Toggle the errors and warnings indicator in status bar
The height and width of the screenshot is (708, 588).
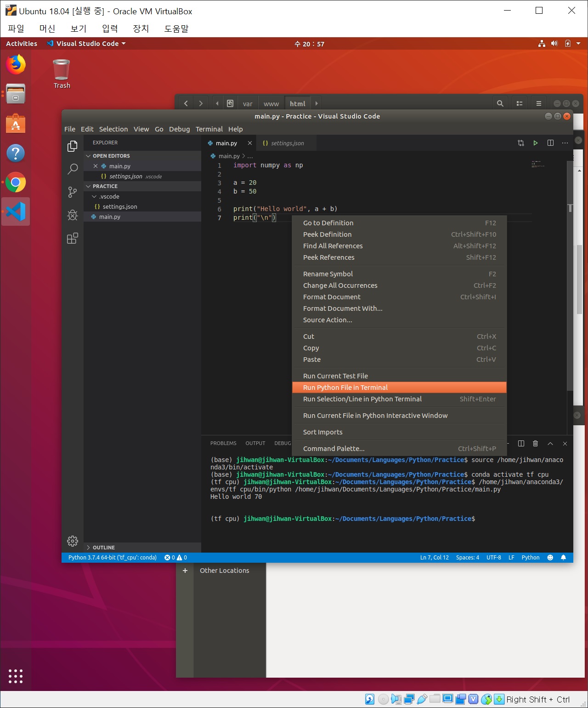pyautogui.click(x=175, y=557)
